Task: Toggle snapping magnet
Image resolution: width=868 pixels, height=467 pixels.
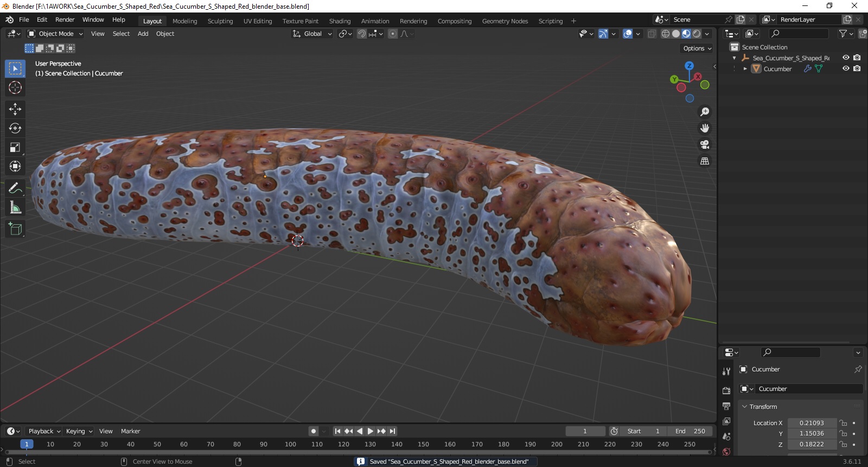Action: [362, 34]
